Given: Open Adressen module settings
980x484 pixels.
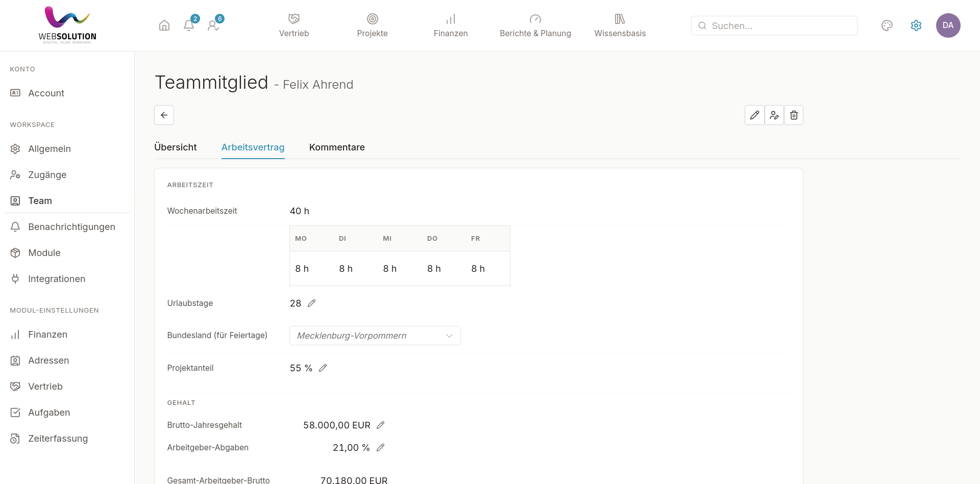Looking at the screenshot, I should tap(67, 361).
